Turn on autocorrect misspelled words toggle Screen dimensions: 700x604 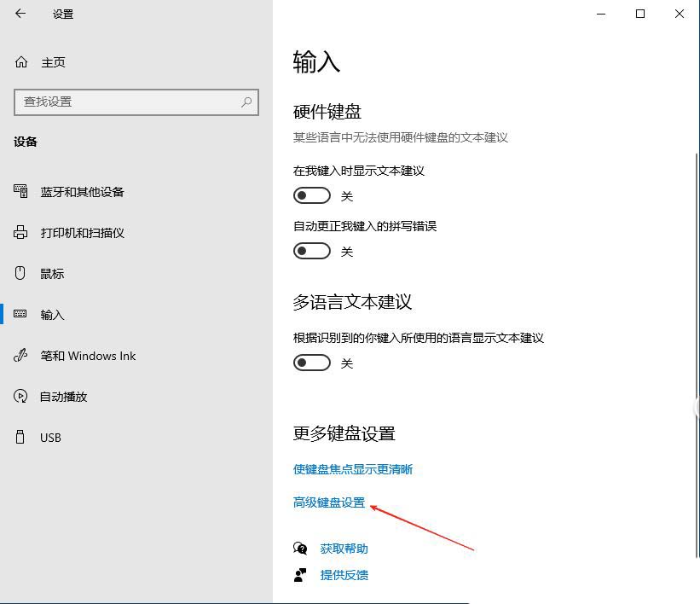click(x=312, y=251)
